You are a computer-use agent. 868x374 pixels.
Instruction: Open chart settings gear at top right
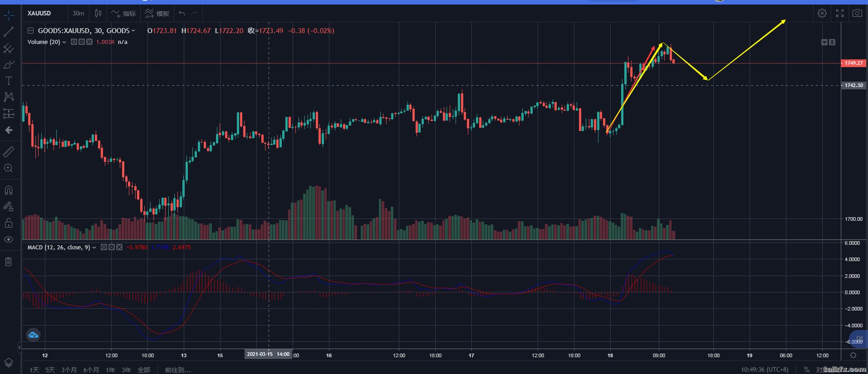coord(822,13)
